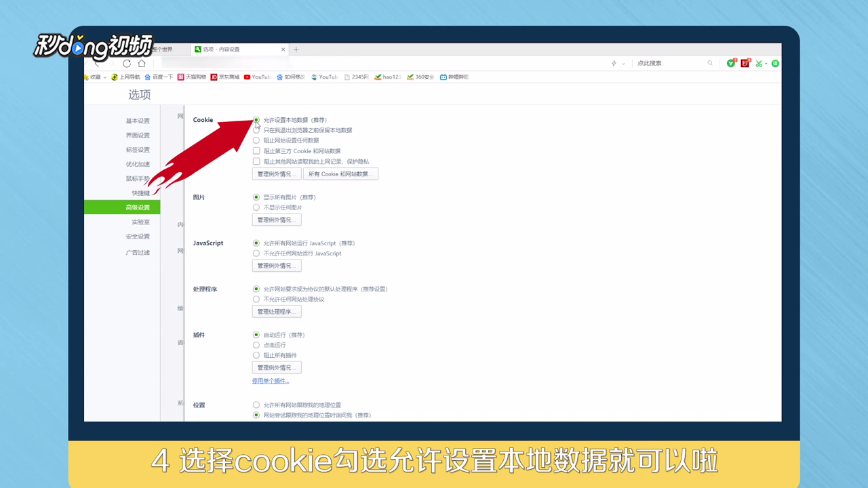Screen dimensions: 868x488
Task: Click Cookie 管理例外情况 button
Action: (x=277, y=174)
